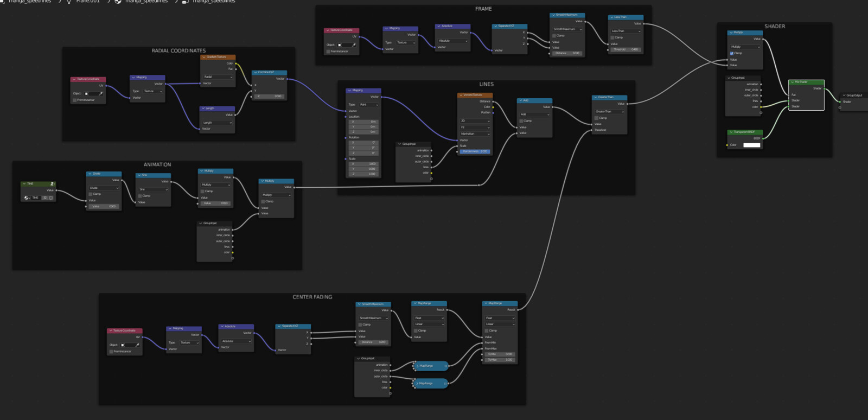Image resolution: width=868 pixels, height=420 pixels.
Task: Click the Value 0.050 field in Animation Multiply node
Action: point(216,203)
